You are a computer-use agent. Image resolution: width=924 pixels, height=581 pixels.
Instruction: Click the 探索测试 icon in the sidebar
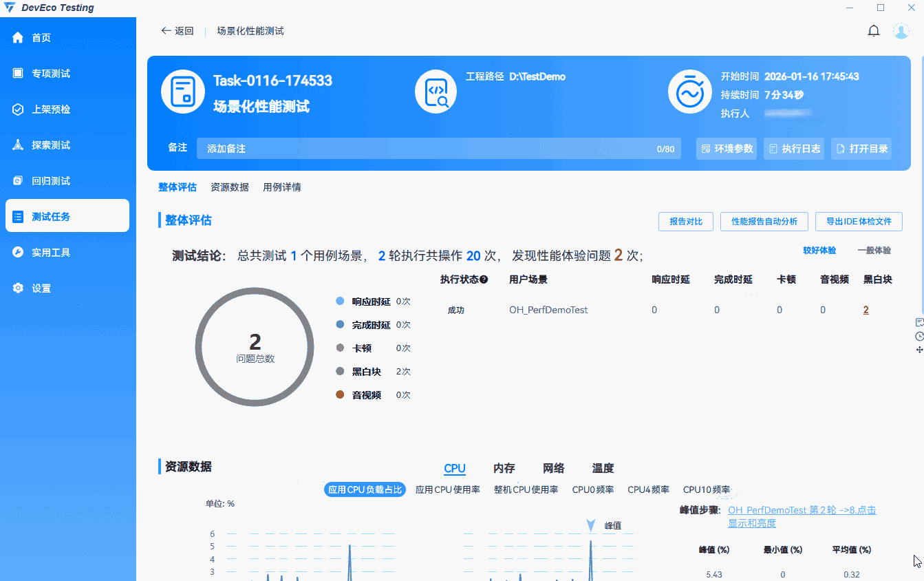pyautogui.click(x=18, y=145)
